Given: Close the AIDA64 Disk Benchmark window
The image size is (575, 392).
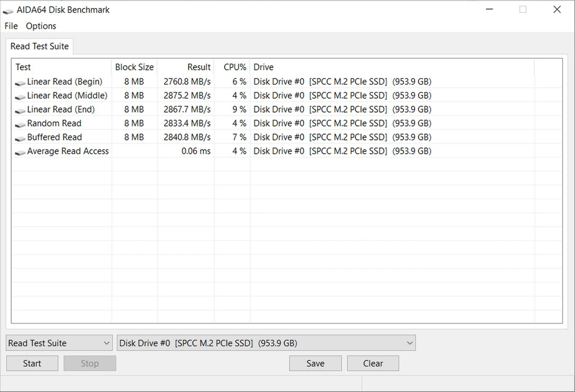Looking at the screenshot, I should click(557, 10).
